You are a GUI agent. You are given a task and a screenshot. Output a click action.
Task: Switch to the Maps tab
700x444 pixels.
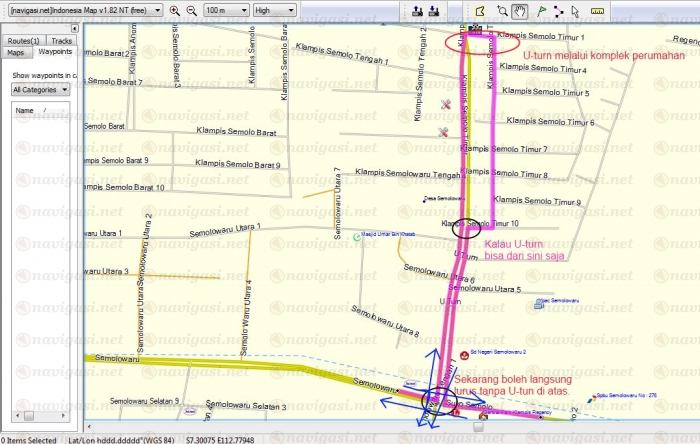point(15,51)
